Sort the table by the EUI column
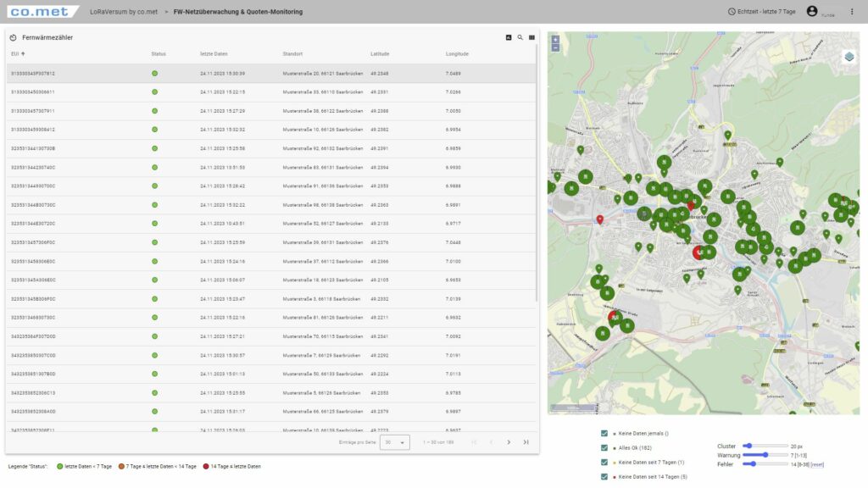 [x=17, y=54]
